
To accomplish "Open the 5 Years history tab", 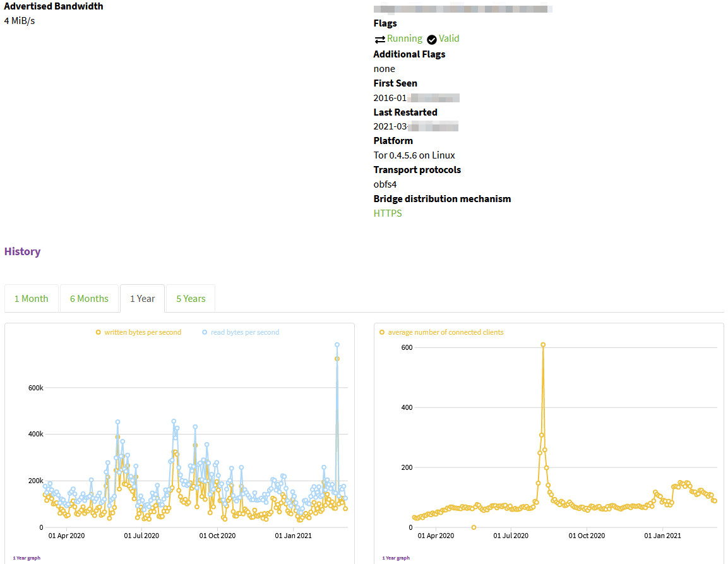I will point(191,299).
